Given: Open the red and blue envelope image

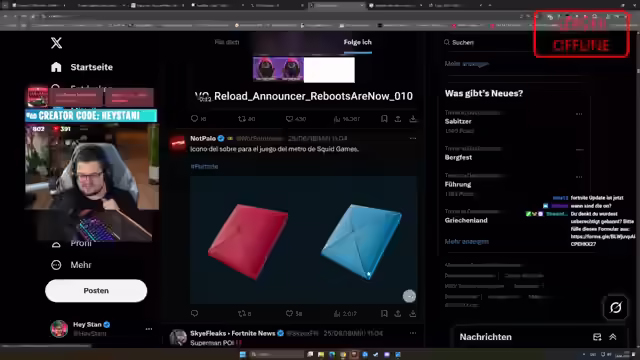Looking at the screenshot, I should pyautogui.click(x=303, y=240).
